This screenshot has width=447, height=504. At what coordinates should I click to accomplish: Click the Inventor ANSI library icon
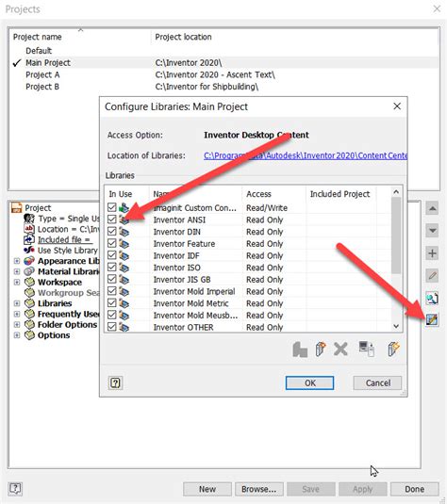tap(124, 219)
